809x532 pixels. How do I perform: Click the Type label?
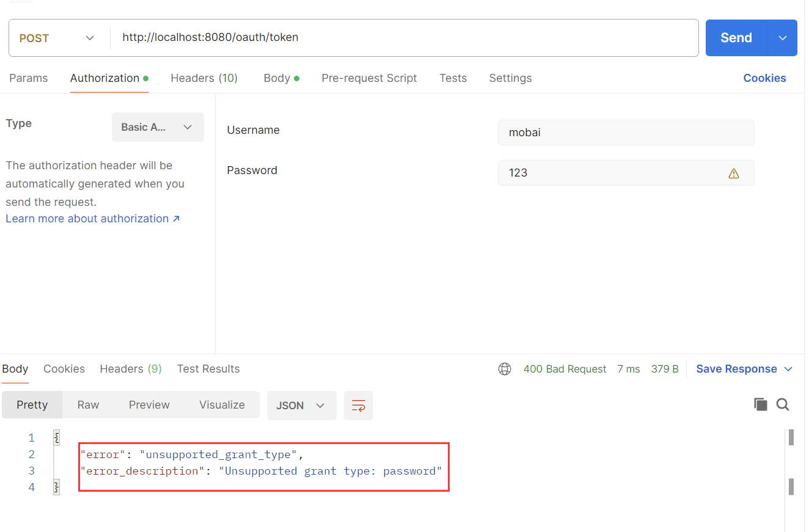tap(18, 123)
